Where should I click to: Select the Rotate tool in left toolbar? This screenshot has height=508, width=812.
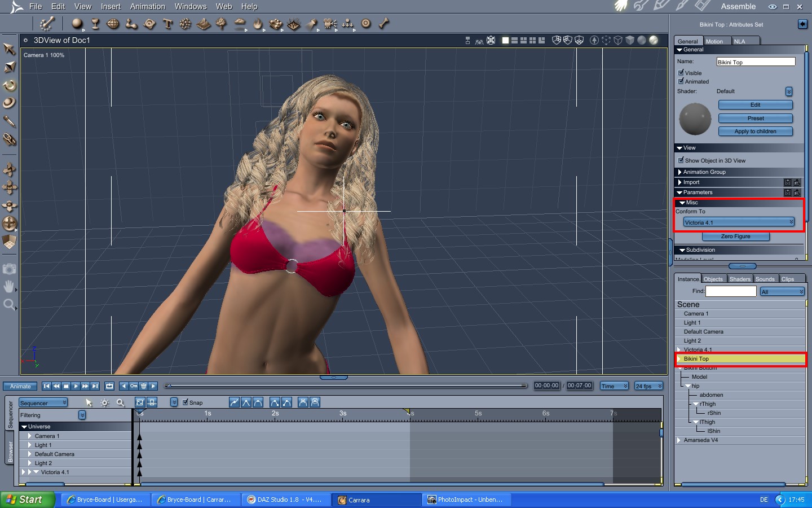10,85
